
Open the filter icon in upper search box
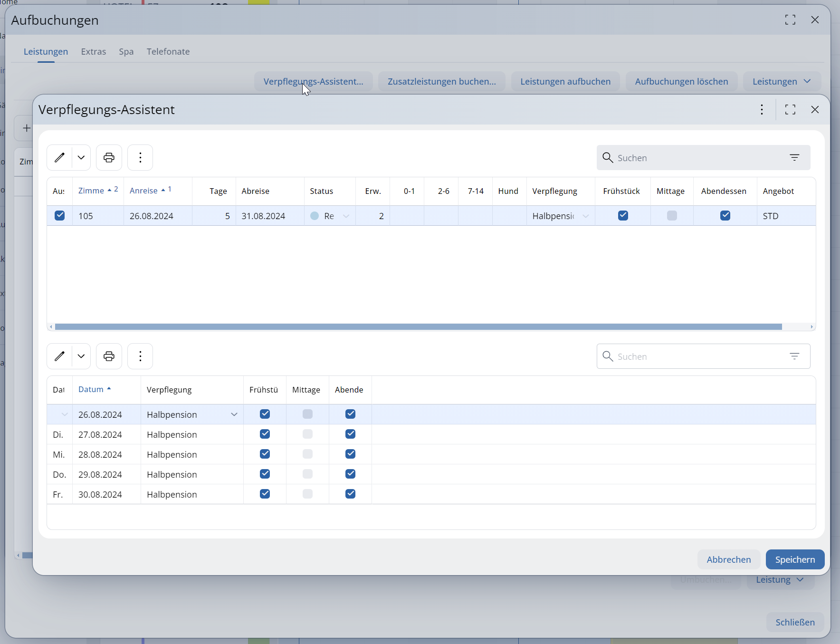794,157
